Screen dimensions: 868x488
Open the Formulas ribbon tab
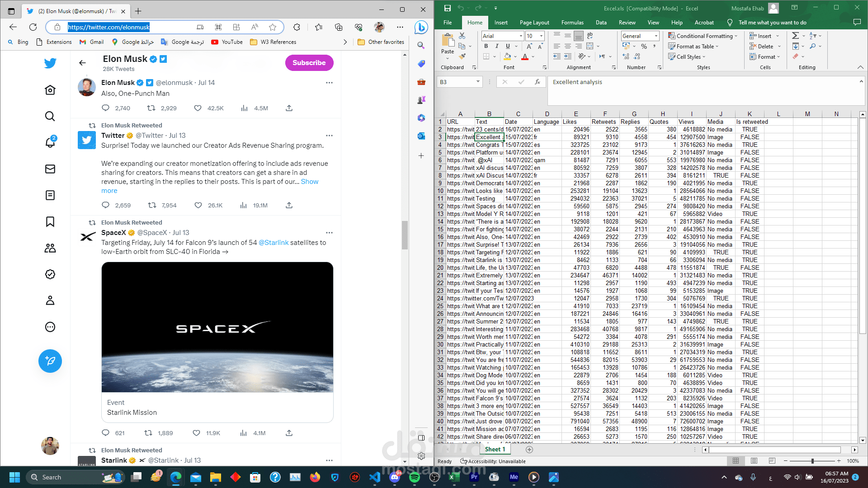coord(572,22)
